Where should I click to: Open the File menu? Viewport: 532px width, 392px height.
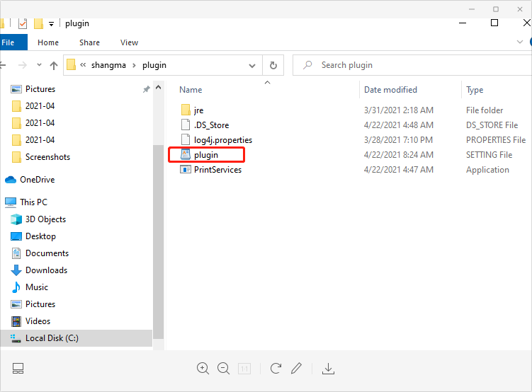click(x=13, y=42)
